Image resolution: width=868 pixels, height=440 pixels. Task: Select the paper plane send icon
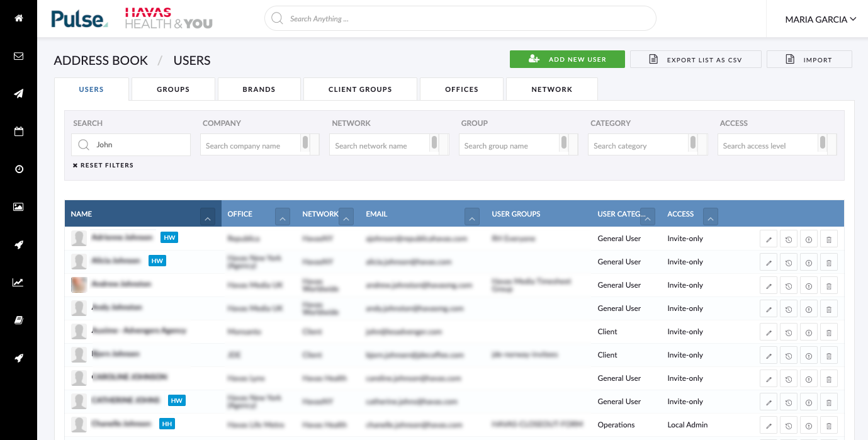pyautogui.click(x=18, y=93)
